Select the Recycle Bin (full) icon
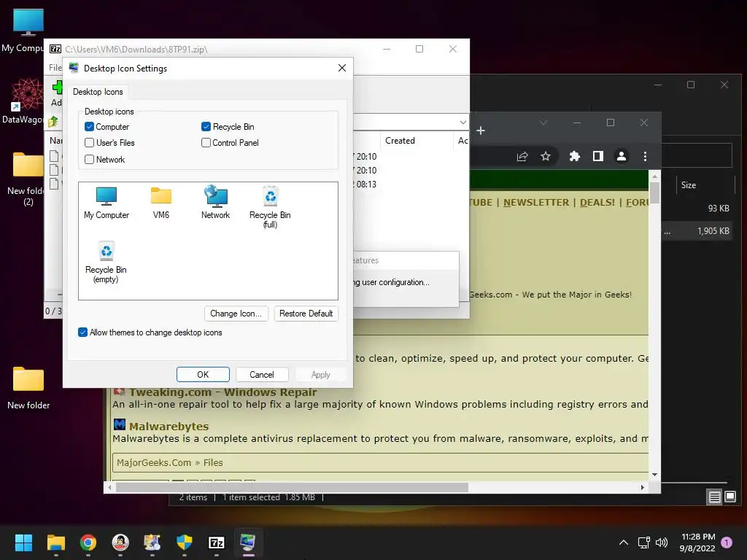 270,206
